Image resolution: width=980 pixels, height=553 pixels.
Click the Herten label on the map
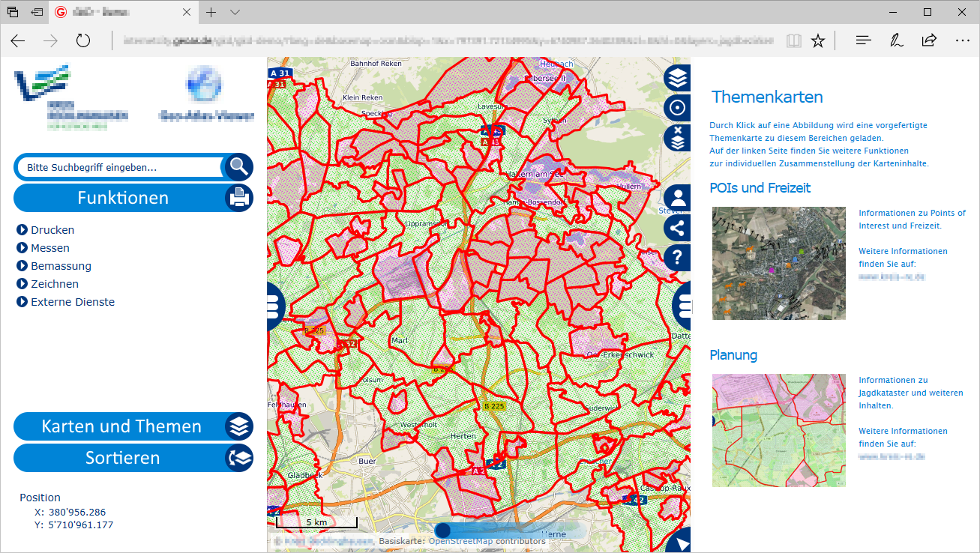463,436
